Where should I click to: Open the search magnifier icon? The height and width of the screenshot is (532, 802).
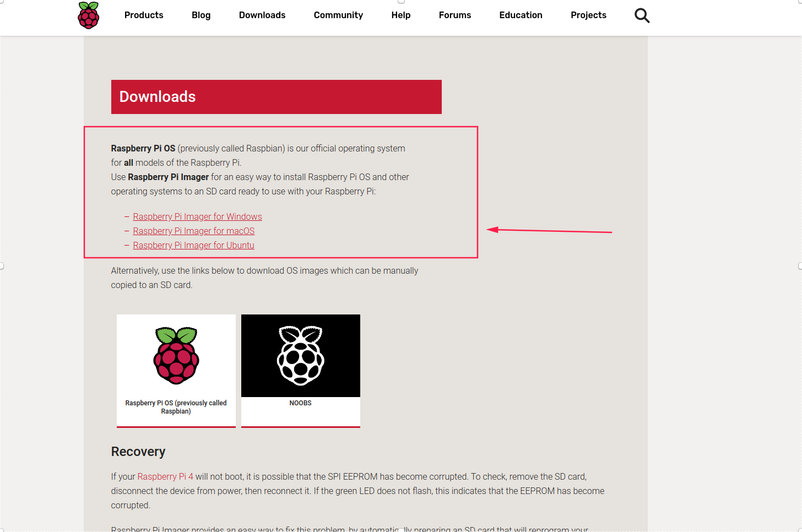[642, 15]
